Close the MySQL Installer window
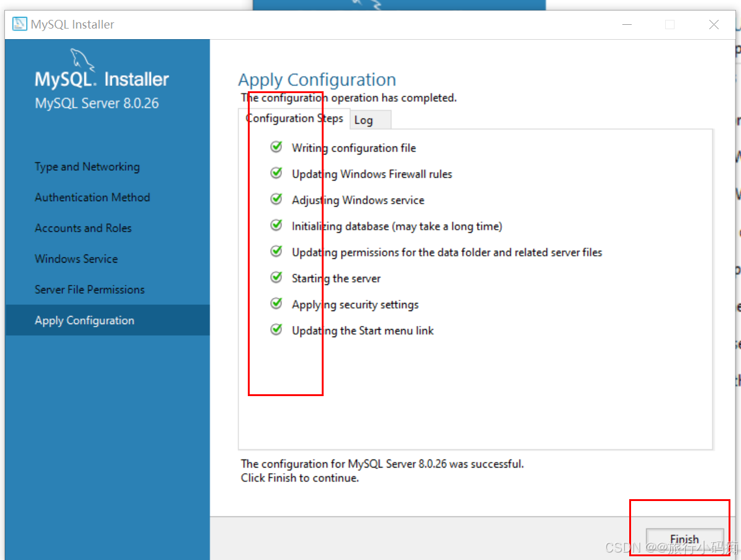741x560 pixels. click(x=714, y=25)
